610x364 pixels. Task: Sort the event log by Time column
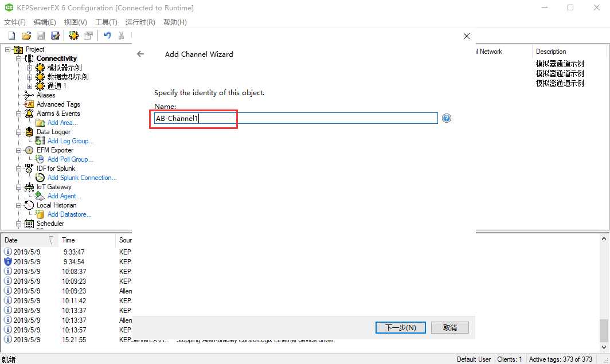pos(87,240)
